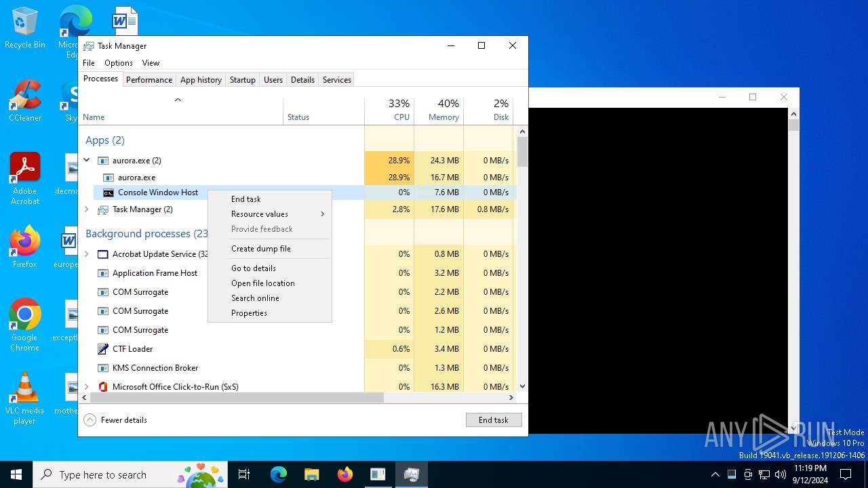Click the vertical scrollbar thumb in Task Manager
The width and height of the screenshot is (868, 488).
(522, 152)
